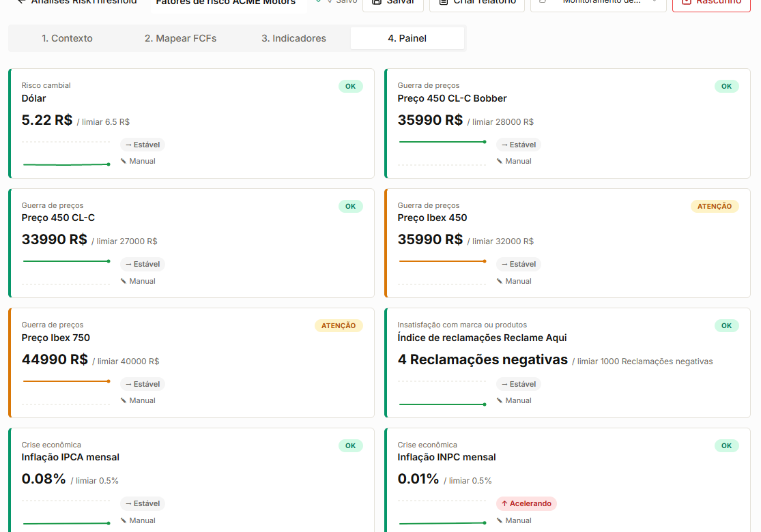This screenshot has height=532, width=761.
Task: Click the Estável badge in Inflação IPCA mensal card
Action: [x=143, y=504]
